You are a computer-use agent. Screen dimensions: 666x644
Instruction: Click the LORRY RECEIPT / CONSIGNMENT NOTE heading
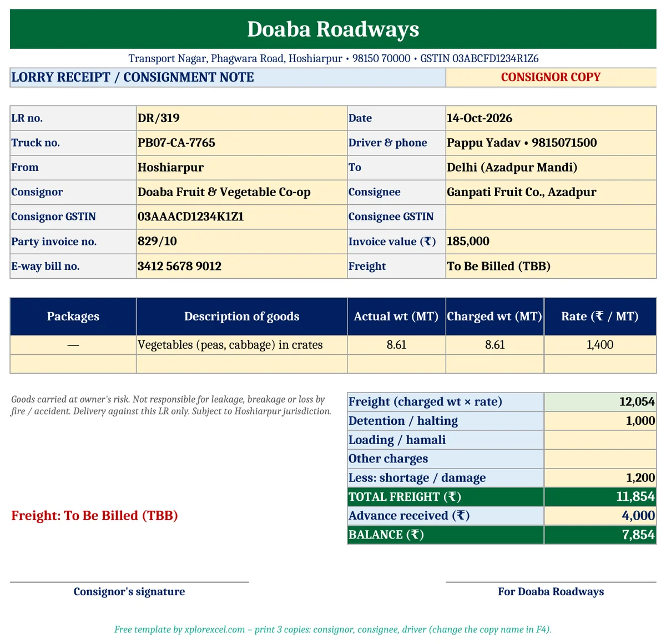pyautogui.click(x=228, y=77)
